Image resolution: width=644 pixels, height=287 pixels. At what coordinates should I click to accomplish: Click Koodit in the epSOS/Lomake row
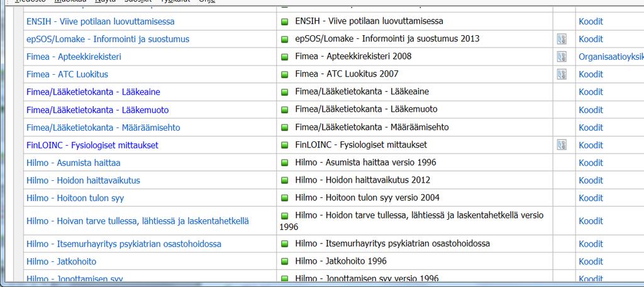(x=591, y=39)
